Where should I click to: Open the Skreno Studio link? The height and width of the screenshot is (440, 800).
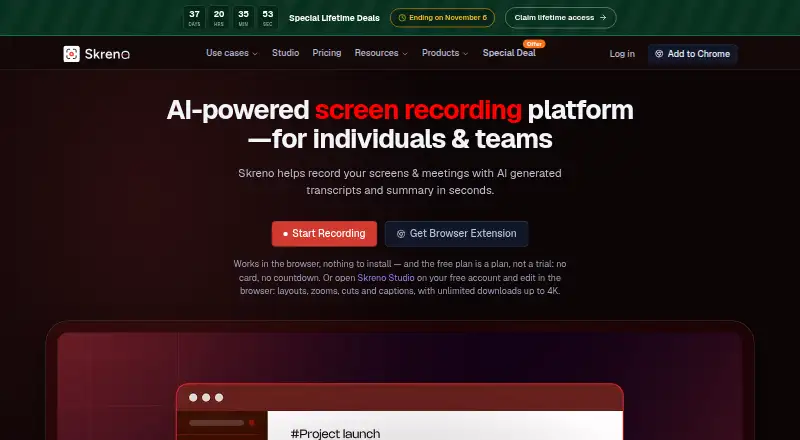386,278
